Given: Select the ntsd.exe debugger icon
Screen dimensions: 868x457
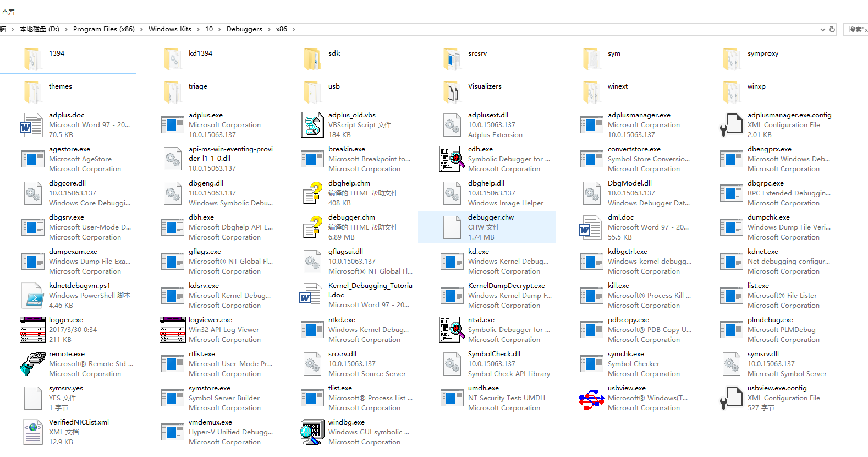Looking at the screenshot, I should click(452, 330).
